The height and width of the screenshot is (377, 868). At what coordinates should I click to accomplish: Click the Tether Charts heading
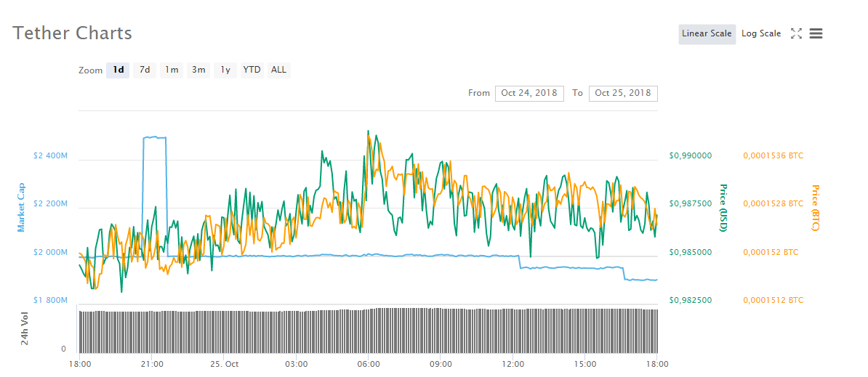coord(73,33)
